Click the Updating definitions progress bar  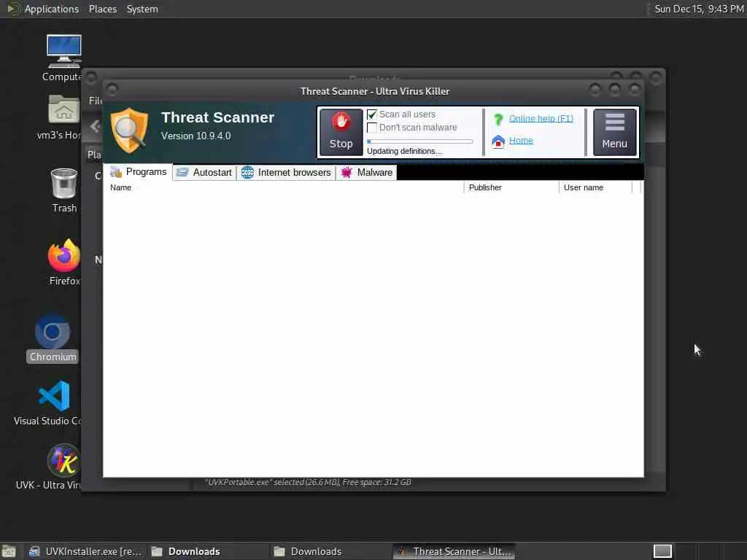(x=419, y=141)
